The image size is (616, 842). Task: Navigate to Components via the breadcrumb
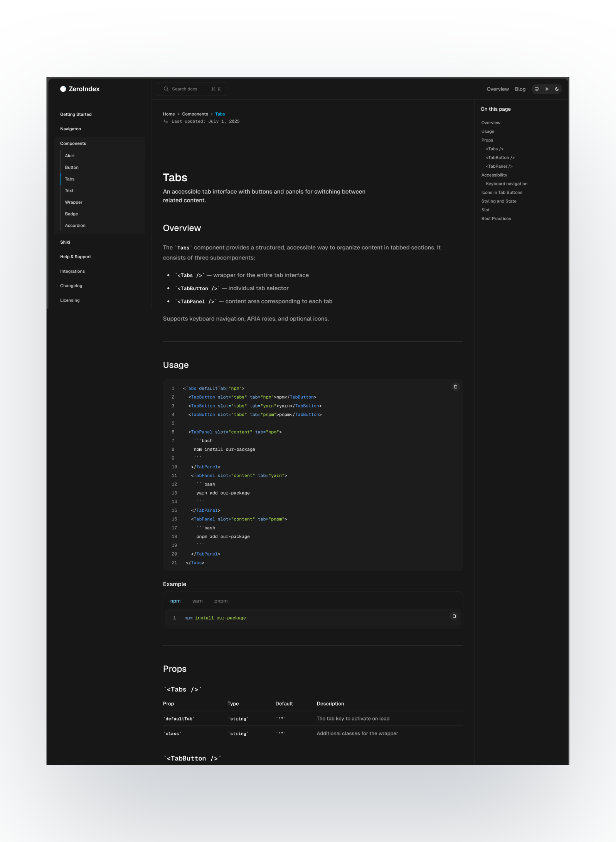(x=195, y=114)
